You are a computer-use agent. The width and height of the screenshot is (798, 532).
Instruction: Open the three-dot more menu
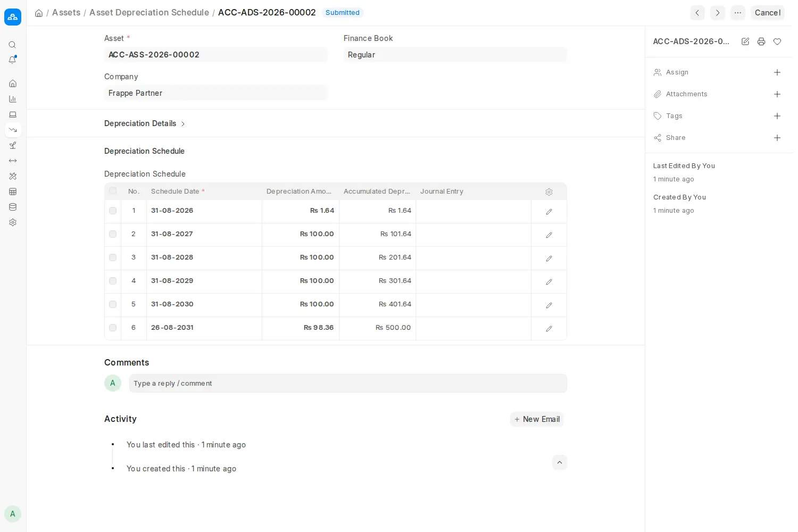[738, 13]
